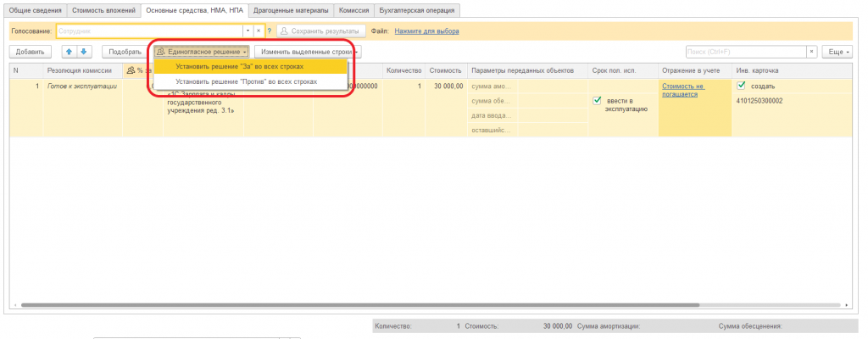Select the Готов к эксплуатации cell
The image size is (868, 339).
click(83, 86)
